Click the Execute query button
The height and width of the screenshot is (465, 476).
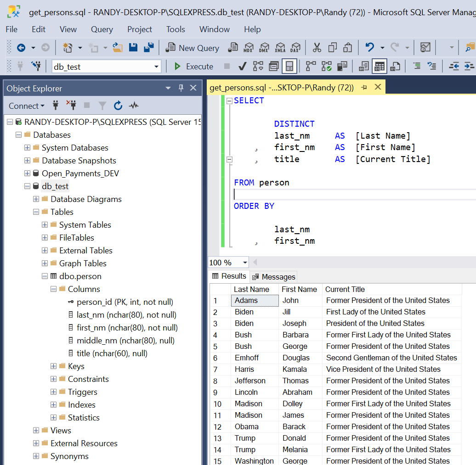click(x=193, y=67)
